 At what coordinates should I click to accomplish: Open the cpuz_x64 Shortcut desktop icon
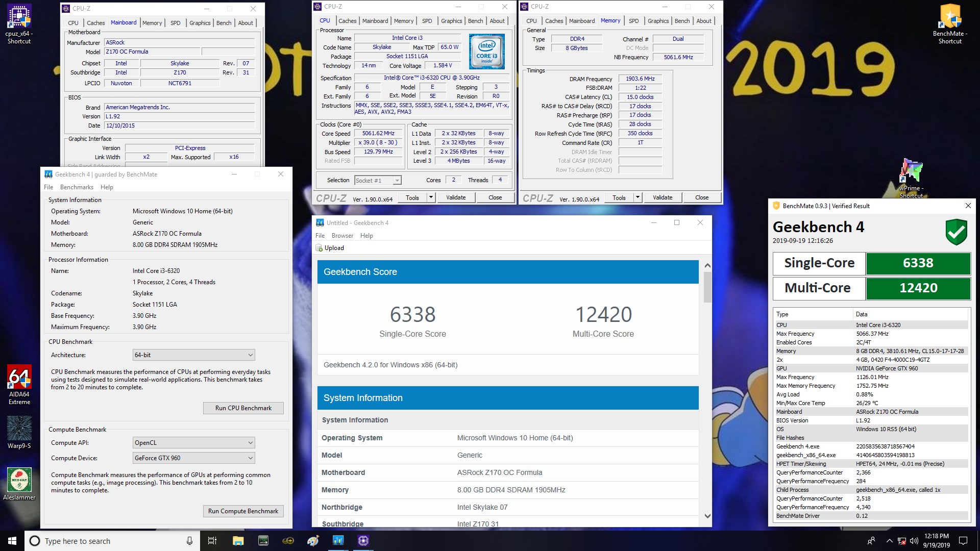click(19, 24)
